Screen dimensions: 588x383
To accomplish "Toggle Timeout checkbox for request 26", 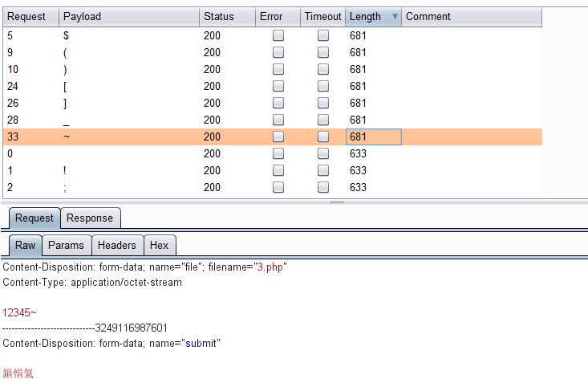I will [x=323, y=104].
